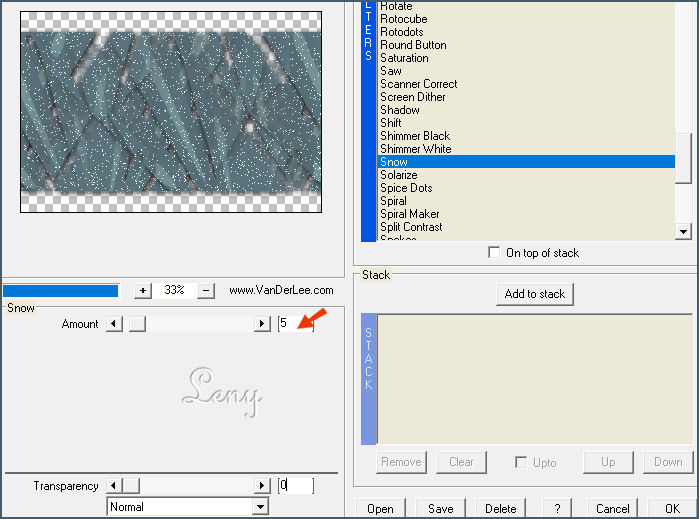Click the filter list scrollbar thumb
699x519 pixels.
point(684,158)
